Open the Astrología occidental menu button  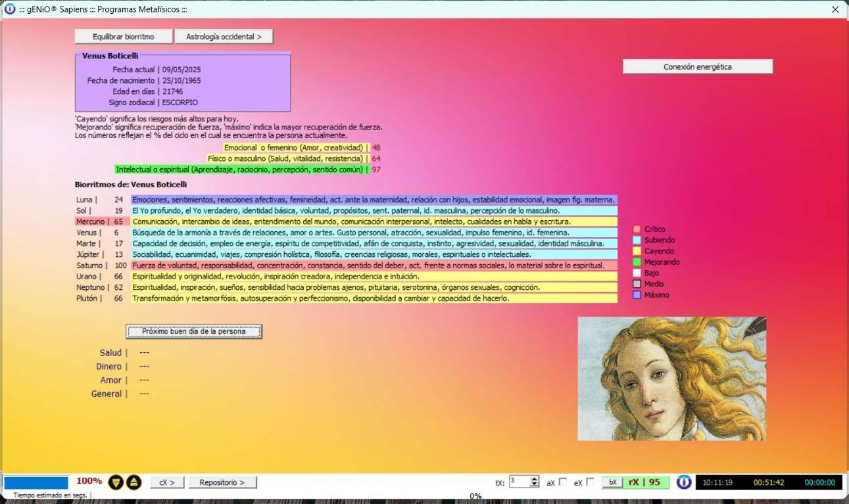[224, 37]
